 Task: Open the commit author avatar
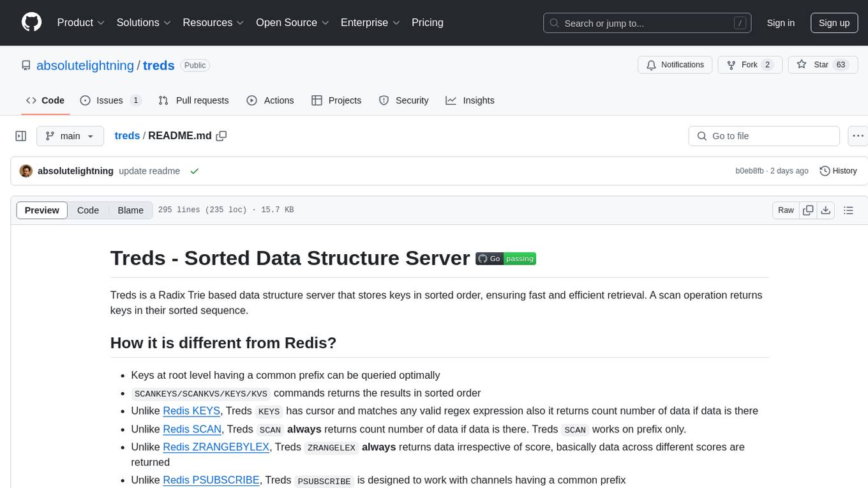(x=26, y=171)
